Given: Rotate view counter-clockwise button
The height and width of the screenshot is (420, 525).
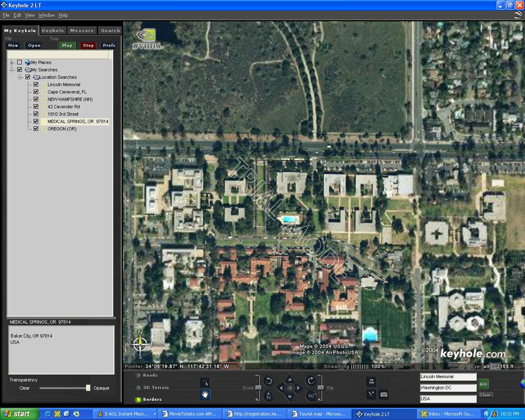Looking at the screenshot, I should tap(269, 381).
